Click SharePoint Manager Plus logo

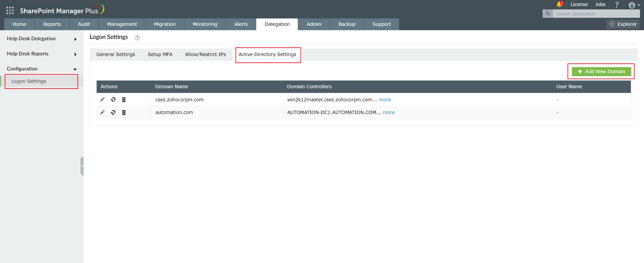[x=62, y=10]
